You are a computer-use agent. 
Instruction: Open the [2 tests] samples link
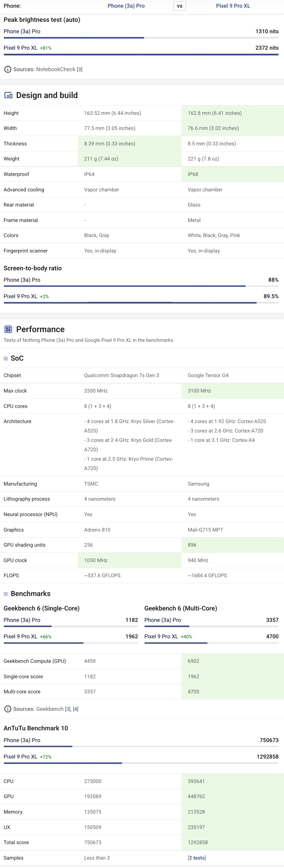point(197,858)
